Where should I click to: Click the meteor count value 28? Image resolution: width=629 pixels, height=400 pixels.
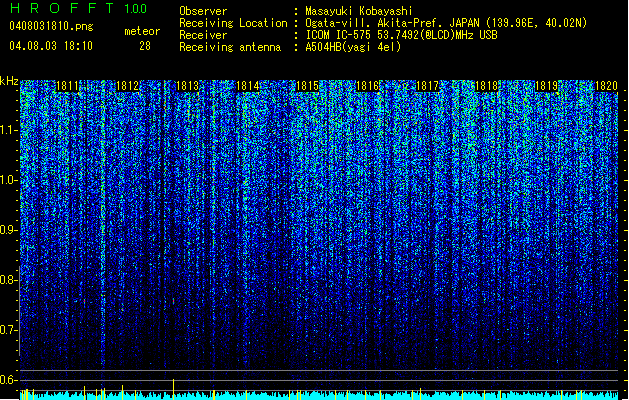145,46
